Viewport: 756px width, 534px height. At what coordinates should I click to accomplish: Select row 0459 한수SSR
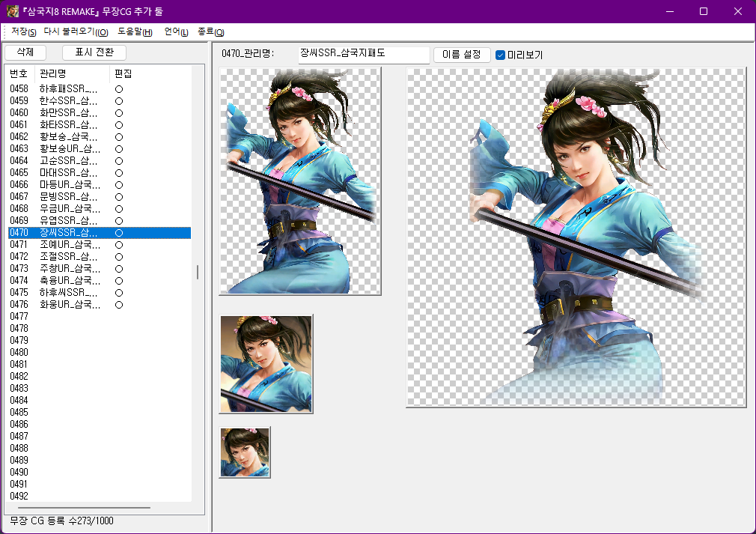point(100,101)
